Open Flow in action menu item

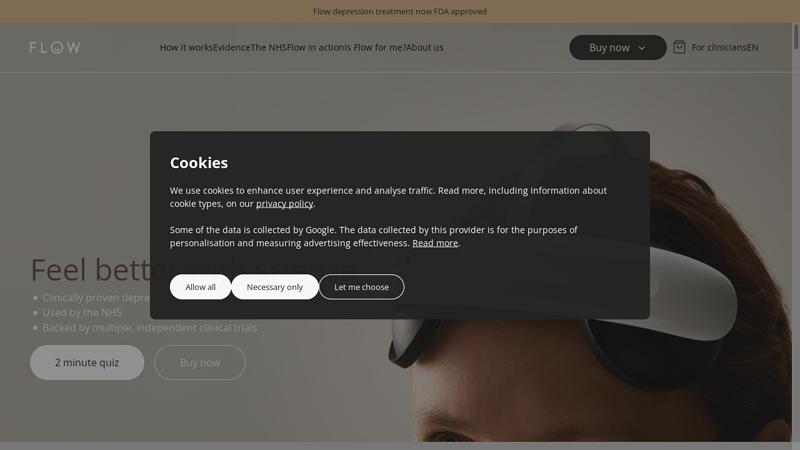315,47
